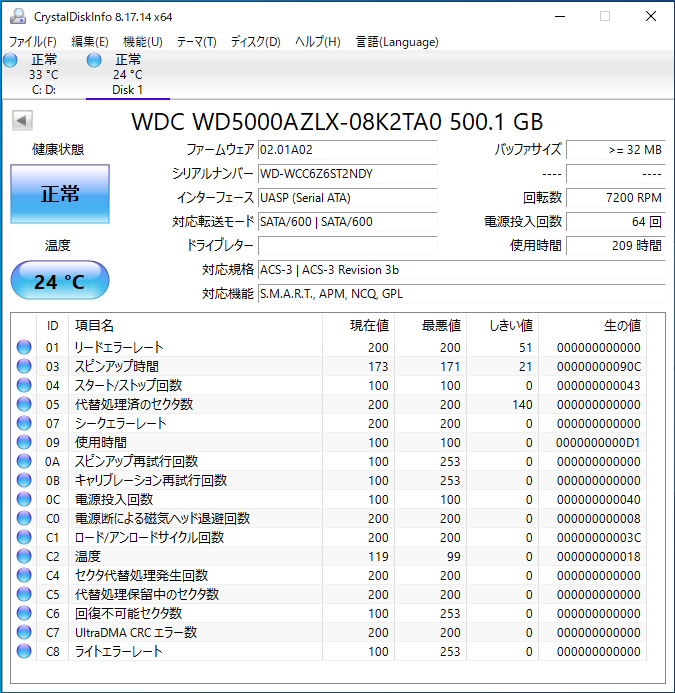Select the ライトエラーレート worst value 253
Viewport: 675px width, 693px height.
pyautogui.click(x=450, y=651)
